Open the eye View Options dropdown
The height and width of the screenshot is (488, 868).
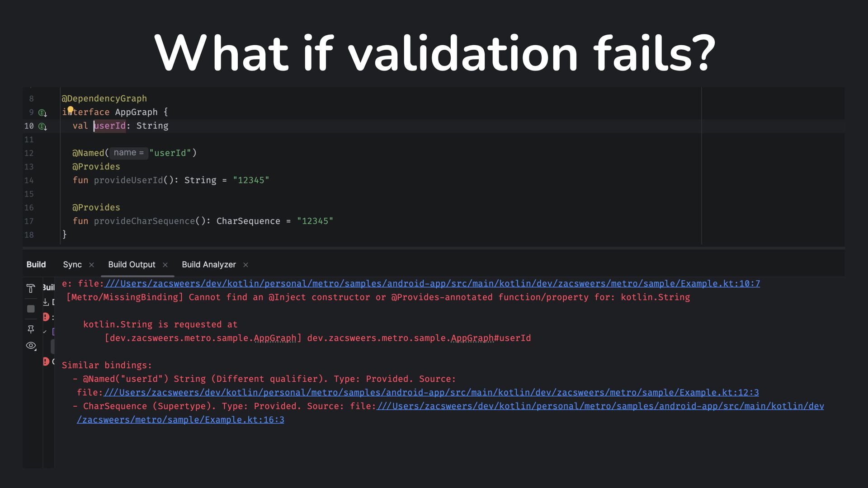point(31,346)
